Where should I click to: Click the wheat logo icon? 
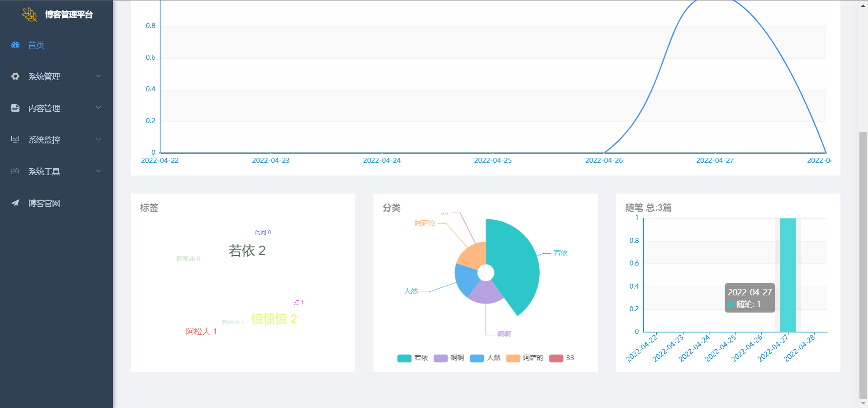29,14
